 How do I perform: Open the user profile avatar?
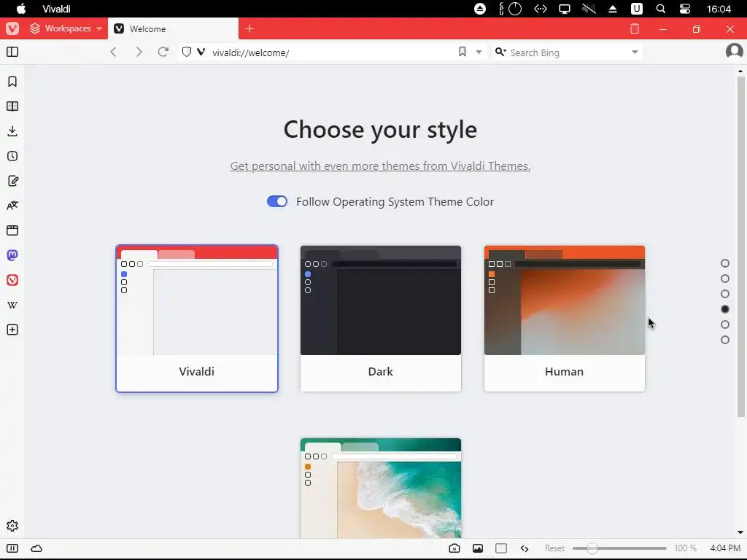point(734,51)
